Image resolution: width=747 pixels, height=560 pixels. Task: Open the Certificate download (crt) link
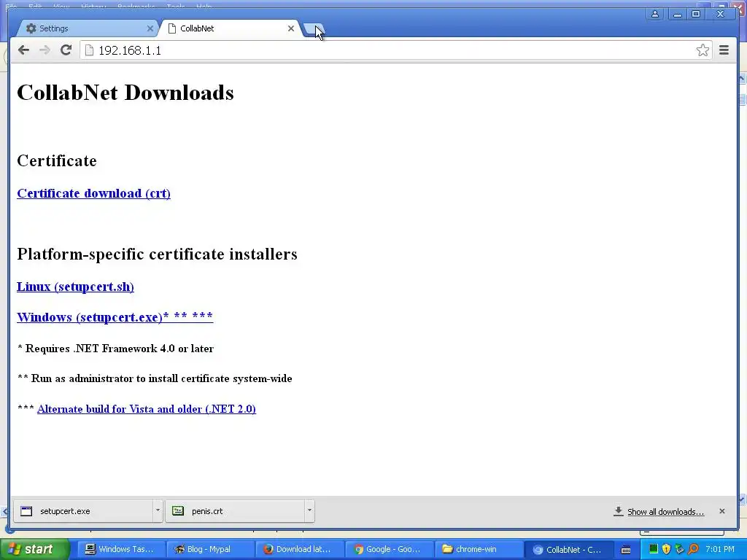pos(93,193)
